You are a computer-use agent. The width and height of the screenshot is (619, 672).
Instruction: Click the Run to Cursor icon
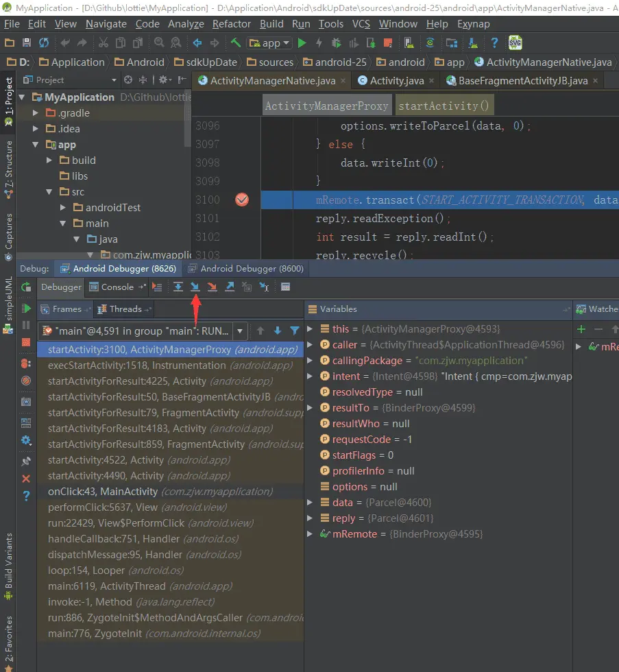pyautogui.click(x=264, y=287)
